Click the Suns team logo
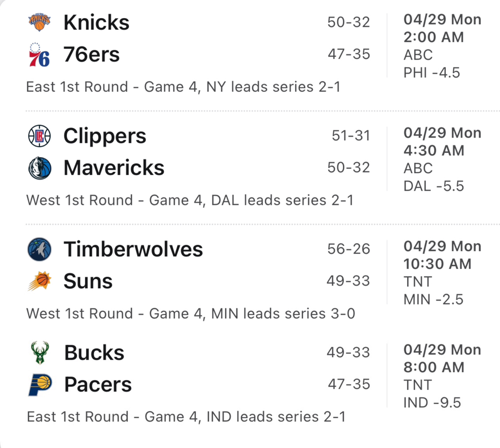 39,281
